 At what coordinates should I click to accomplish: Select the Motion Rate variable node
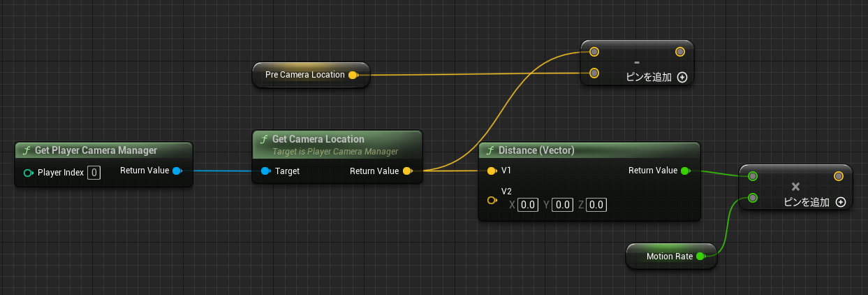[672, 257]
